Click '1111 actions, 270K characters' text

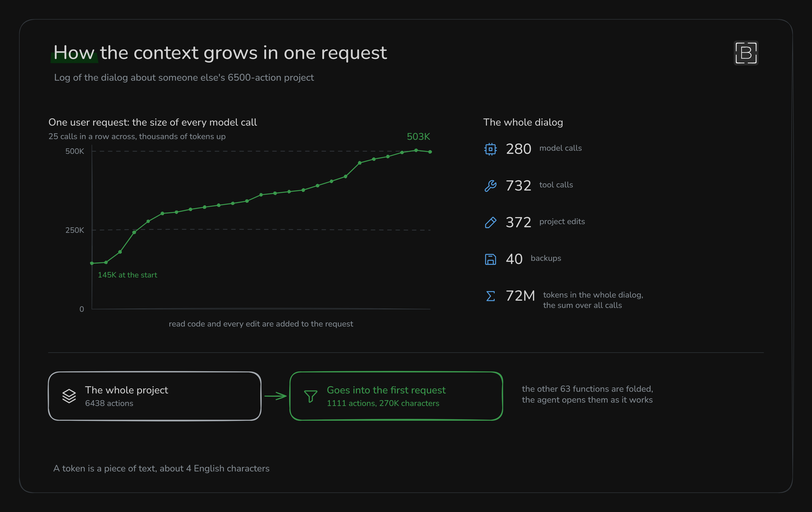click(x=383, y=404)
